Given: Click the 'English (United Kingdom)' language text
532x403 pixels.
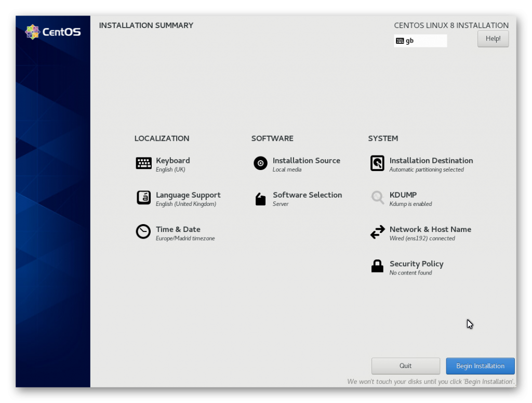Looking at the screenshot, I should coord(186,204).
